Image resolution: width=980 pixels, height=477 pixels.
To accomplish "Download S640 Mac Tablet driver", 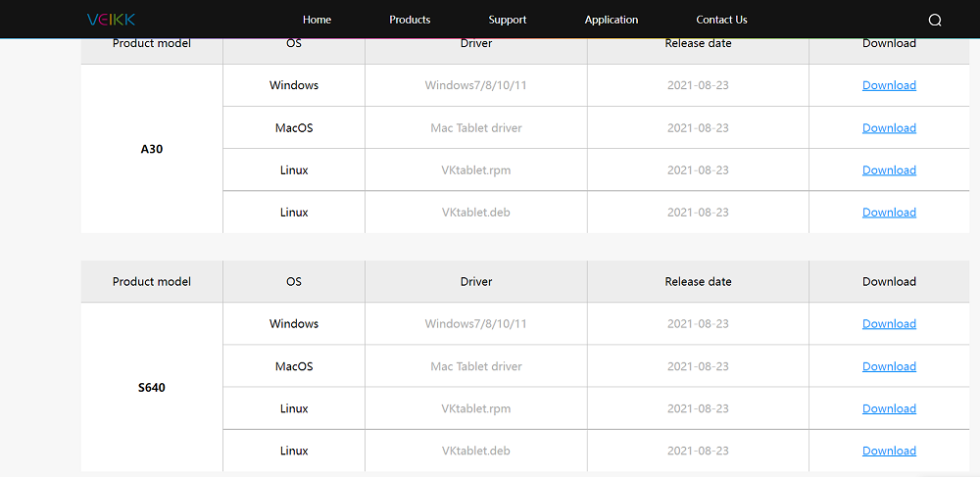I will [x=889, y=366].
